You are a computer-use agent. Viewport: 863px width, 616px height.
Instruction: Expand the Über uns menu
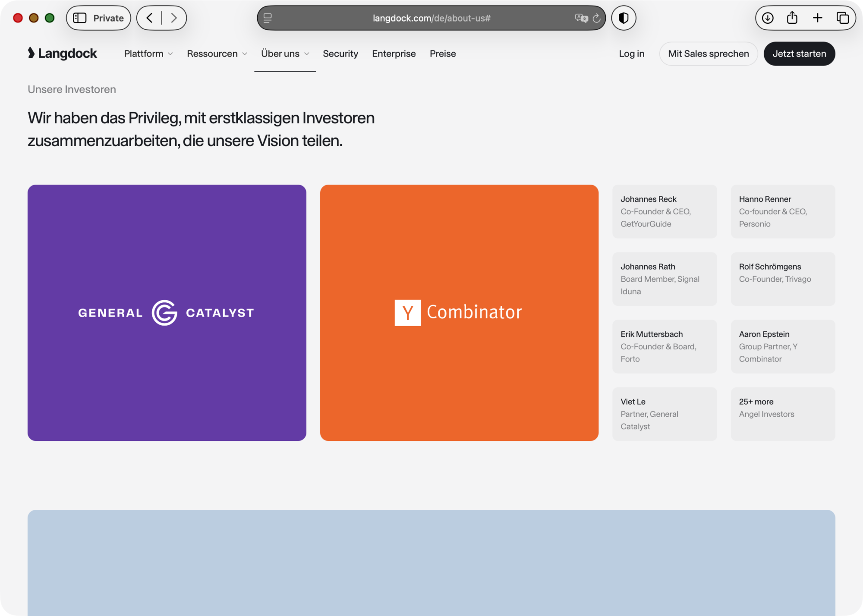285,53
